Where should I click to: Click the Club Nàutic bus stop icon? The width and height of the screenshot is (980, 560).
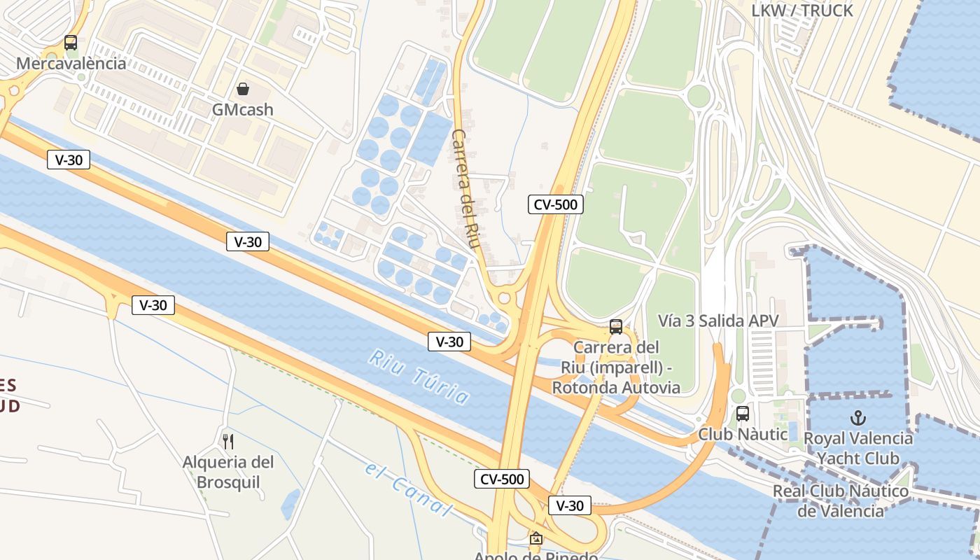(x=743, y=414)
